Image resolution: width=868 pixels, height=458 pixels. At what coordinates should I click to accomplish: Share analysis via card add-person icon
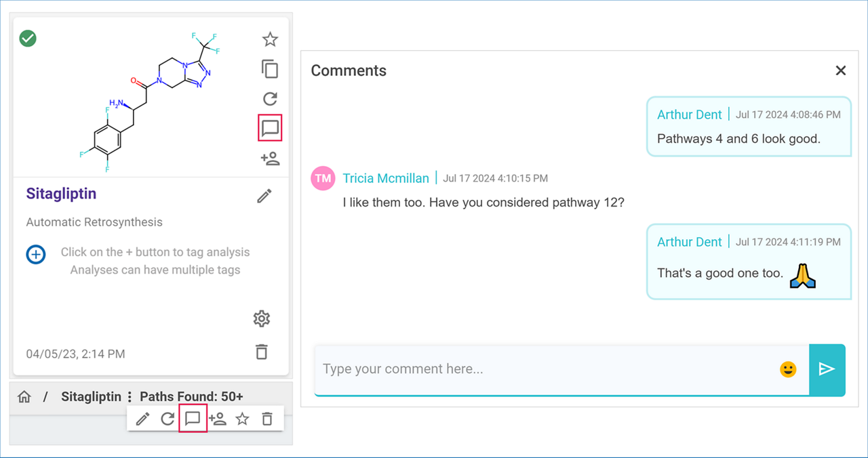(270, 159)
